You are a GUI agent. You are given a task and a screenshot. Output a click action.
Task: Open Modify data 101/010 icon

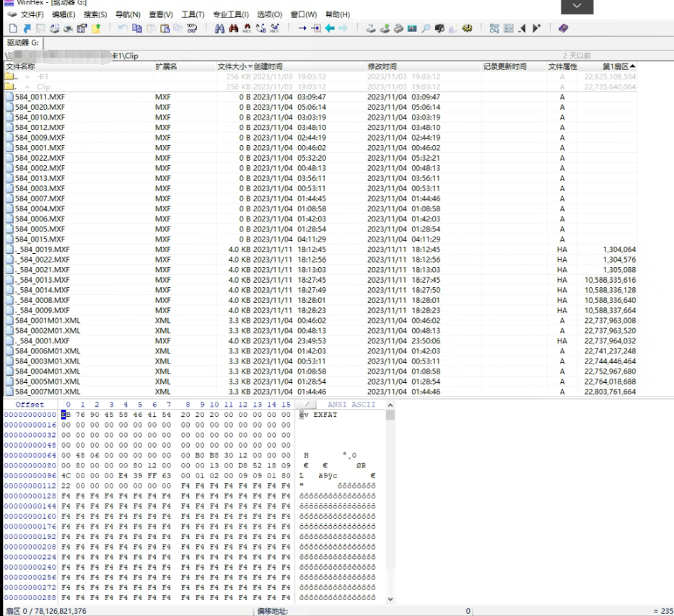pyautogui.click(x=192, y=28)
